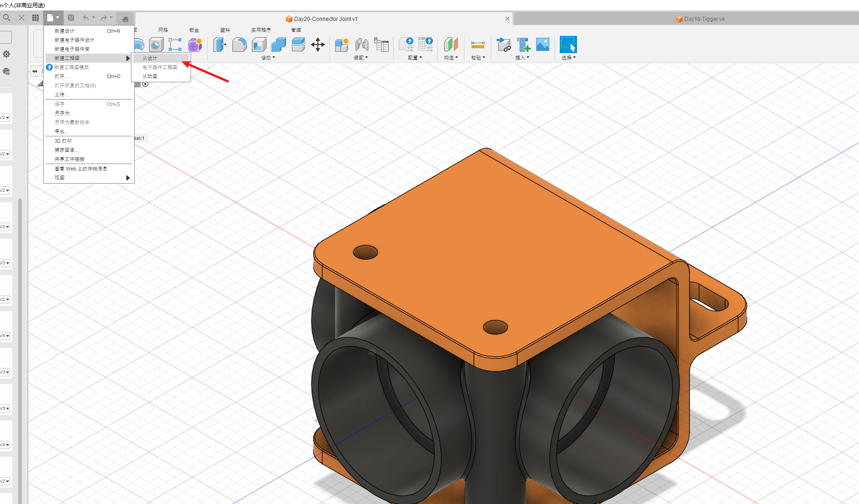Image resolution: width=859 pixels, height=504 pixels.
Task: Open the data panel grid icon
Action: (35, 18)
